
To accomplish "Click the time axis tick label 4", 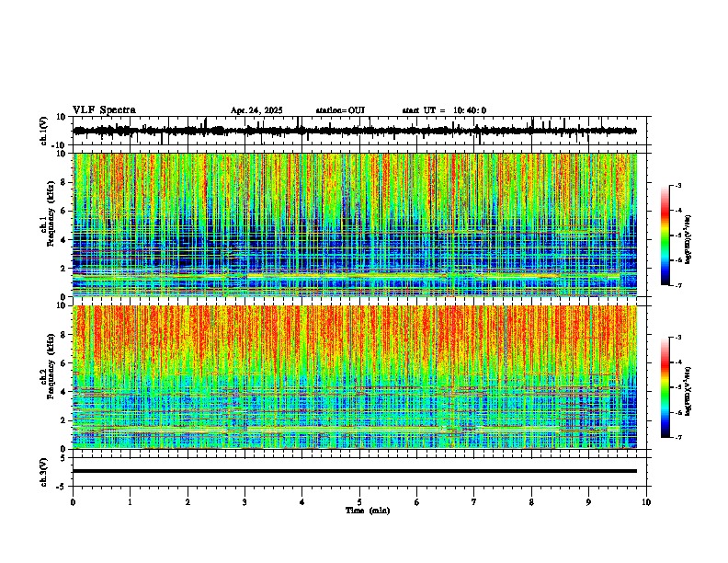I will [302, 502].
